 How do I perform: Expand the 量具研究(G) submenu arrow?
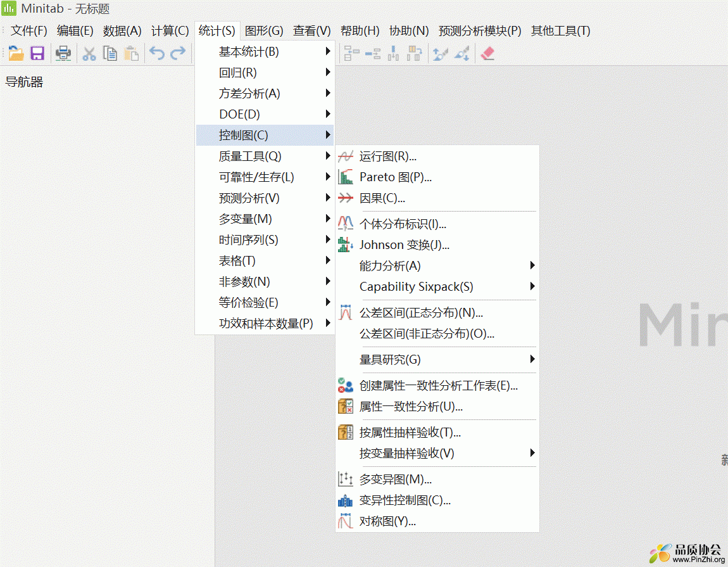click(532, 359)
